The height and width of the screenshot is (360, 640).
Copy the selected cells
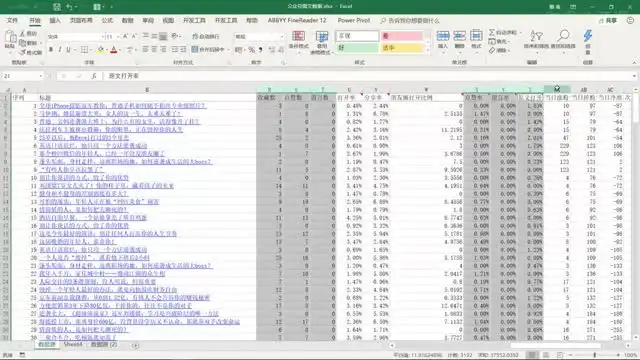click(x=29, y=43)
